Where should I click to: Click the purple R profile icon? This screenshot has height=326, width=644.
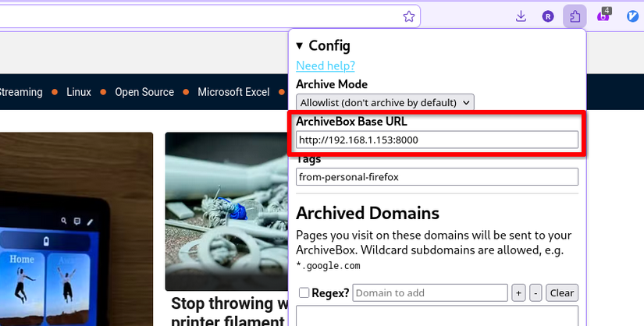click(548, 16)
